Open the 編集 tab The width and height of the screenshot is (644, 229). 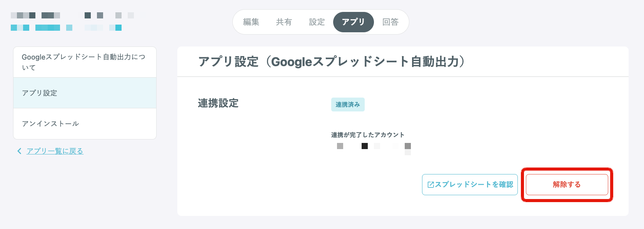tap(251, 22)
